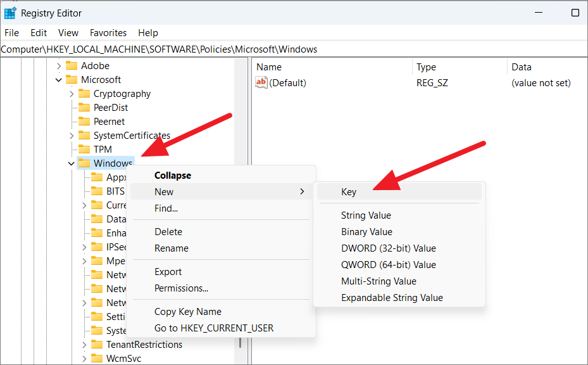Expand the Adobe key
The height and width of the screenshot is (365, 588).
point(58,66)
